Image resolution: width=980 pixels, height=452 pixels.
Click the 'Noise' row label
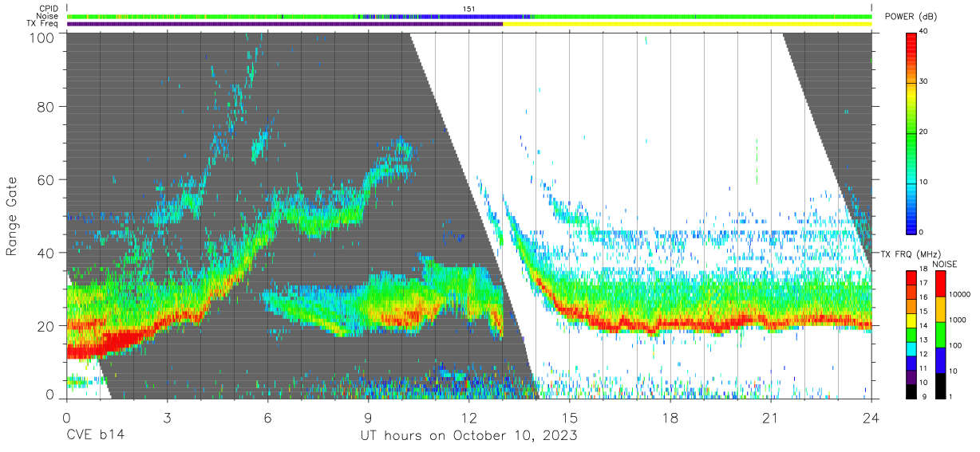click(47, 16)
